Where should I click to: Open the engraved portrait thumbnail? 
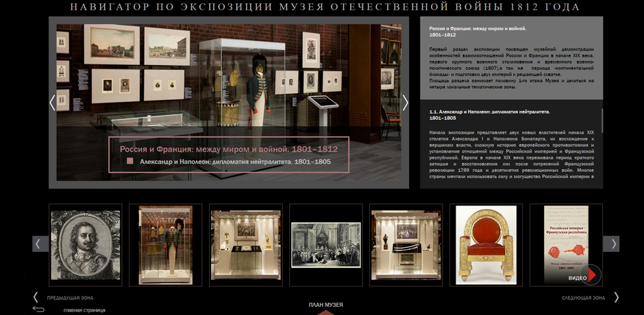tap(86, 244)
